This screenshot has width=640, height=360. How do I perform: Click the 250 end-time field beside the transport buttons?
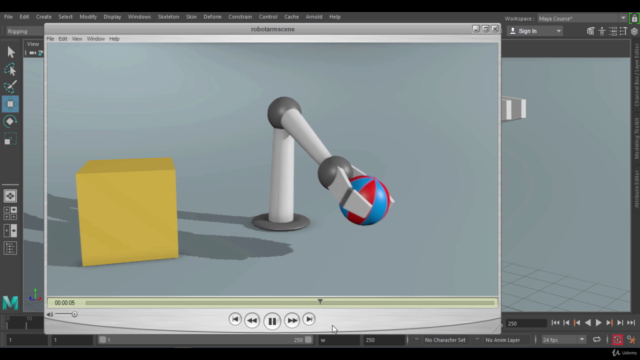(526, 323)
